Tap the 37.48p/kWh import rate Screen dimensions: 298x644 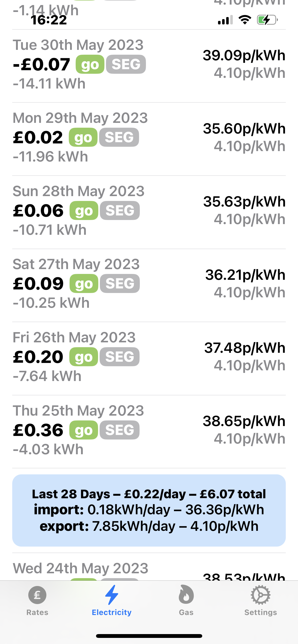point(245,348)
